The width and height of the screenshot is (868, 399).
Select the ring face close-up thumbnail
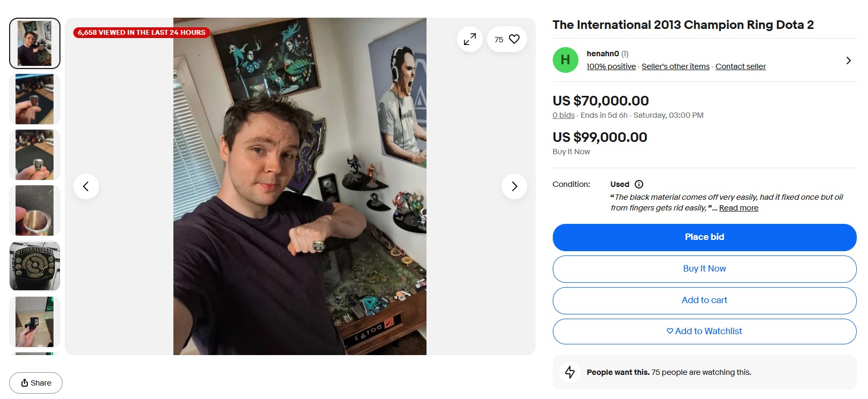click(35, 266)
